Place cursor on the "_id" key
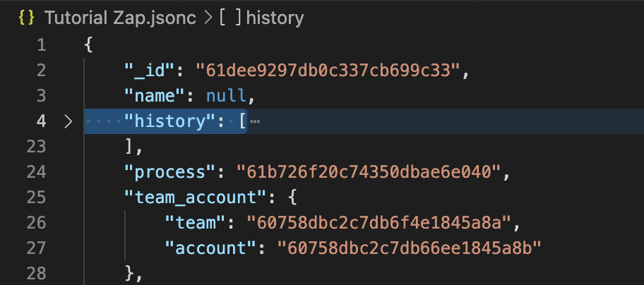Screen dimensions: 644x285 [x=150, y=71]
